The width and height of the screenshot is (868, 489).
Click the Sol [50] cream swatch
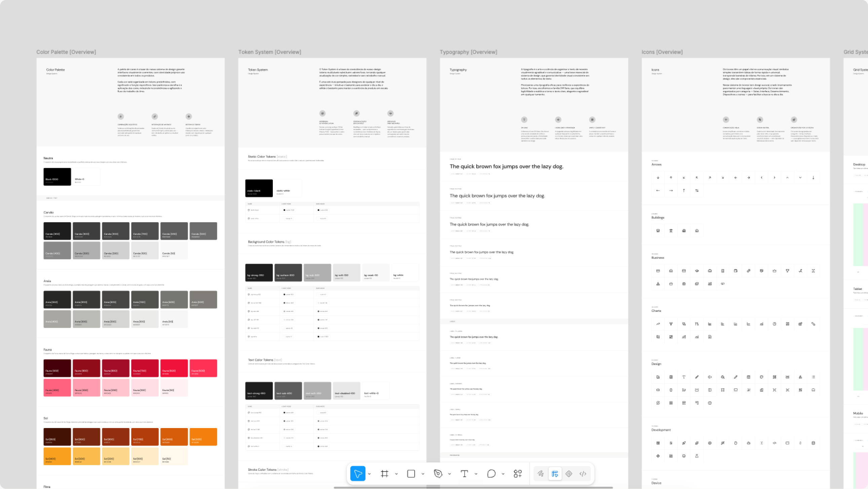pos(174,456)
